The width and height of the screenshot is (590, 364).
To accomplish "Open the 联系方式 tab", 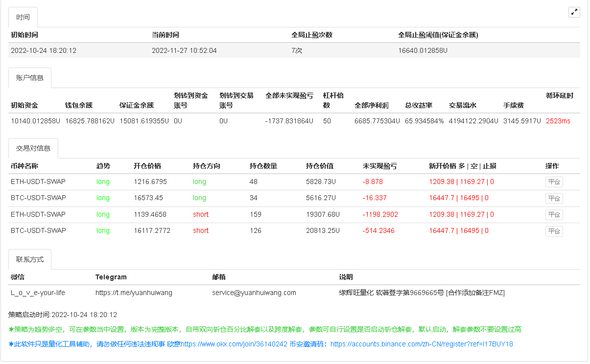I will click(x=30, y=259).
